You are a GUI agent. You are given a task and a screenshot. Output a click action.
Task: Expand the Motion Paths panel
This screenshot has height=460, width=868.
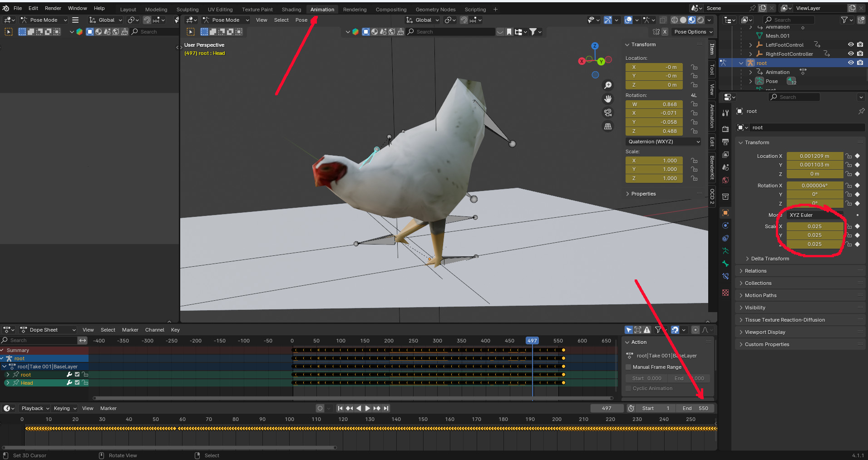(x=760, y=295)
